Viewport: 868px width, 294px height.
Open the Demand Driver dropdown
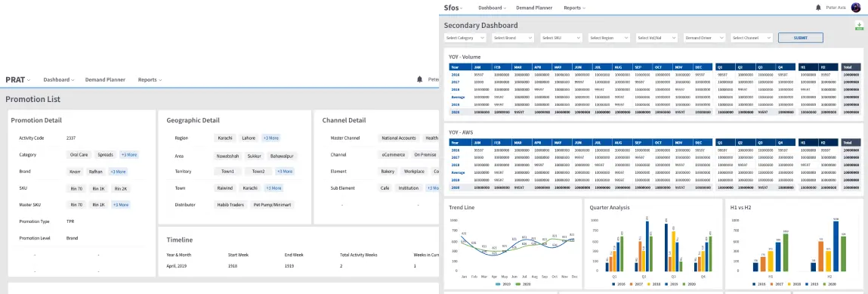click(704, 38)
